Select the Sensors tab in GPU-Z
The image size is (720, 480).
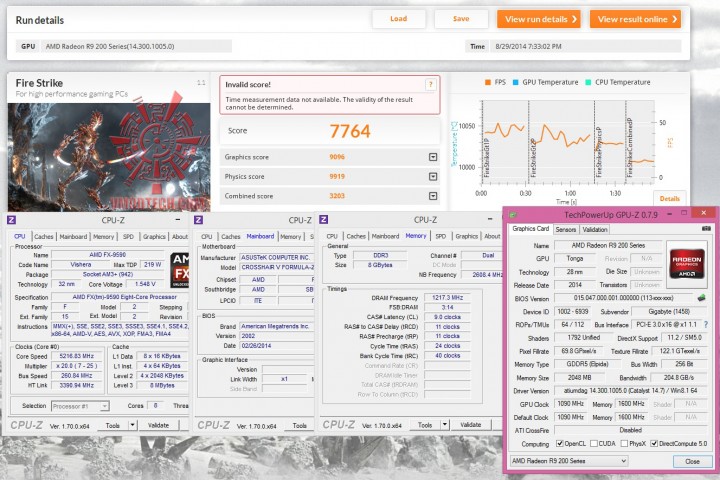(x=565, y=229)
